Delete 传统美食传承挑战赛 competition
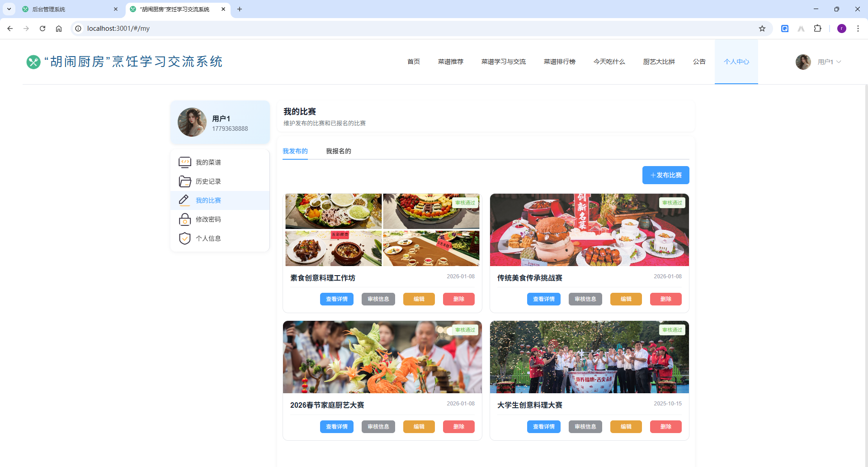This screenshot has height=467, width=868. point(666,299)
